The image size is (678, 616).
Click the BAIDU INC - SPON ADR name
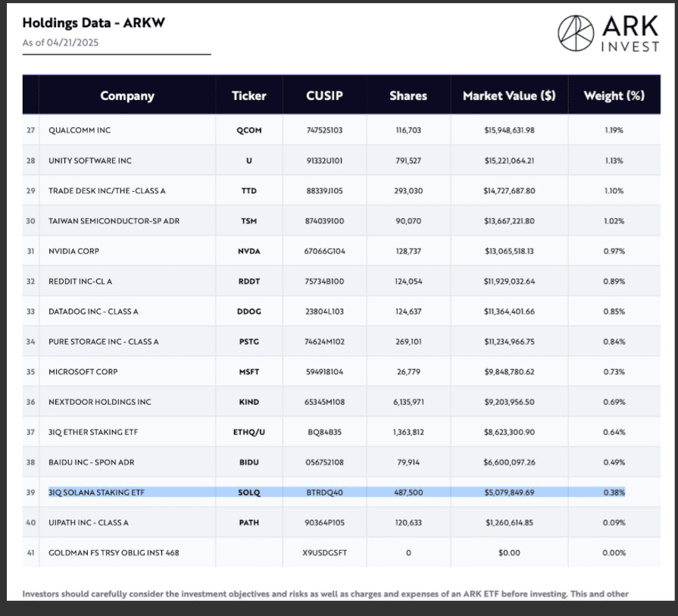coord(91,462)
